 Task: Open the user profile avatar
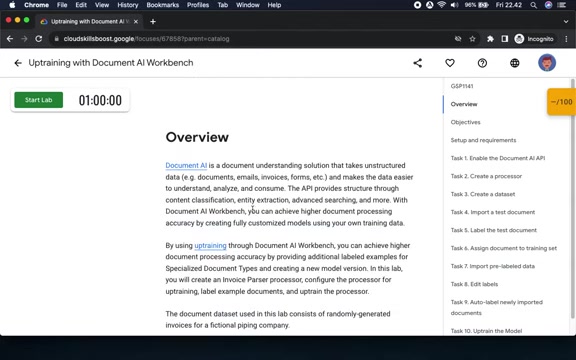tap(547, 63)
